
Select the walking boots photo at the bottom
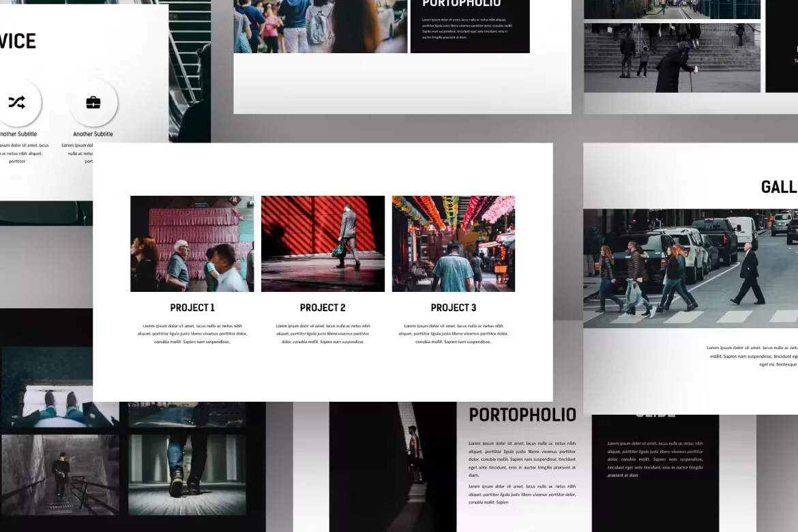(x=186, y=474)
